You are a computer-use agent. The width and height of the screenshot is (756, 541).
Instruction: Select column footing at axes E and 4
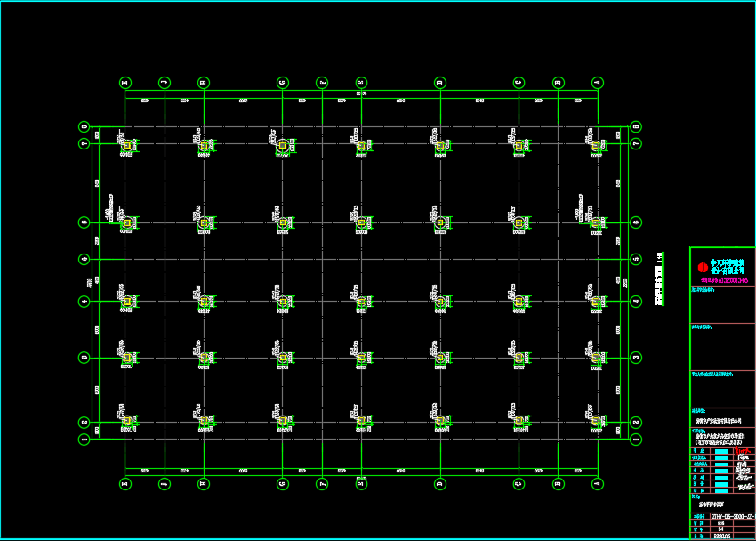[x=362, y=302]
